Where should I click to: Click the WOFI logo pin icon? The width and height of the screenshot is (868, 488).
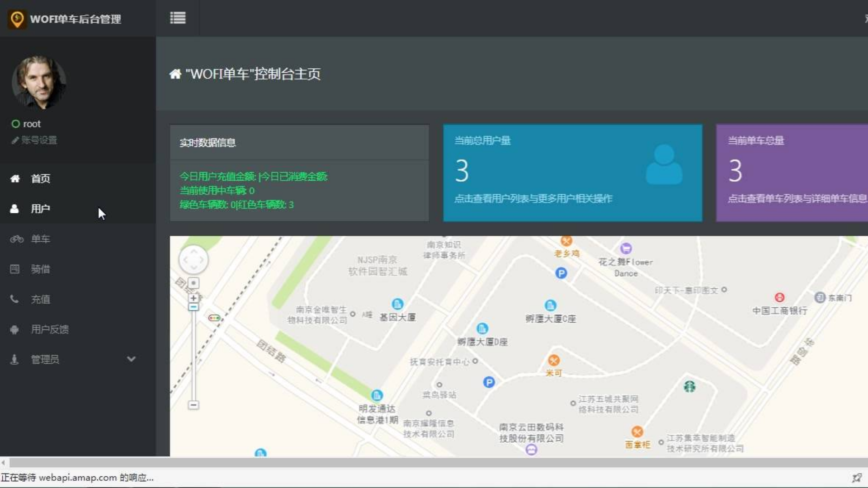pos(17,19)
